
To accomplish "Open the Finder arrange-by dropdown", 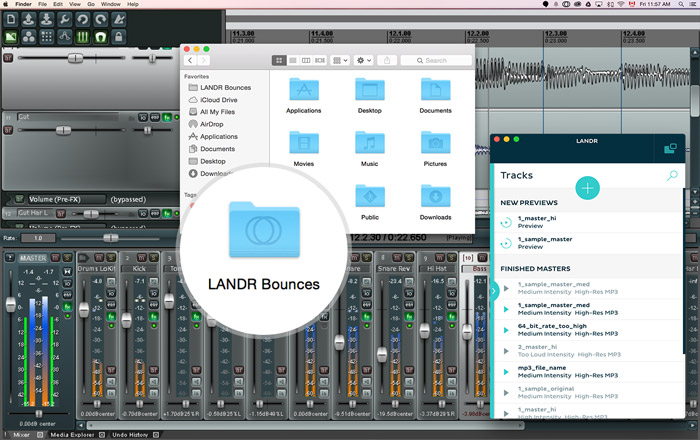I will (340, 60).
